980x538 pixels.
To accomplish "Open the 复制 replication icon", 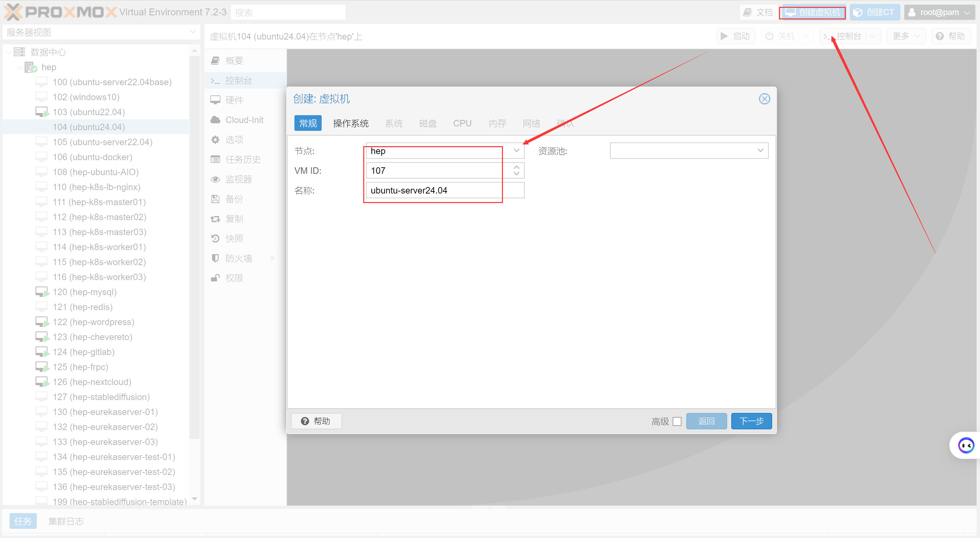I will [x=215, y=219].
